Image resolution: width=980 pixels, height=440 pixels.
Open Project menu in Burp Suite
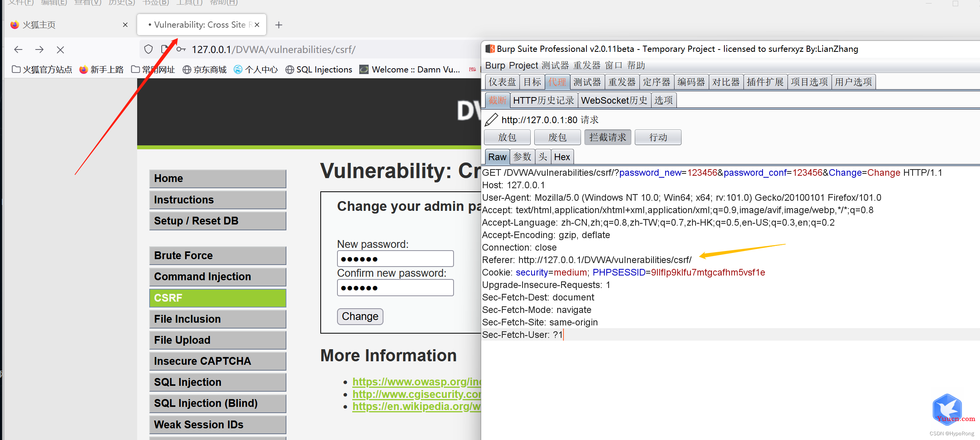pyautogui.click(x=523, y=65)
